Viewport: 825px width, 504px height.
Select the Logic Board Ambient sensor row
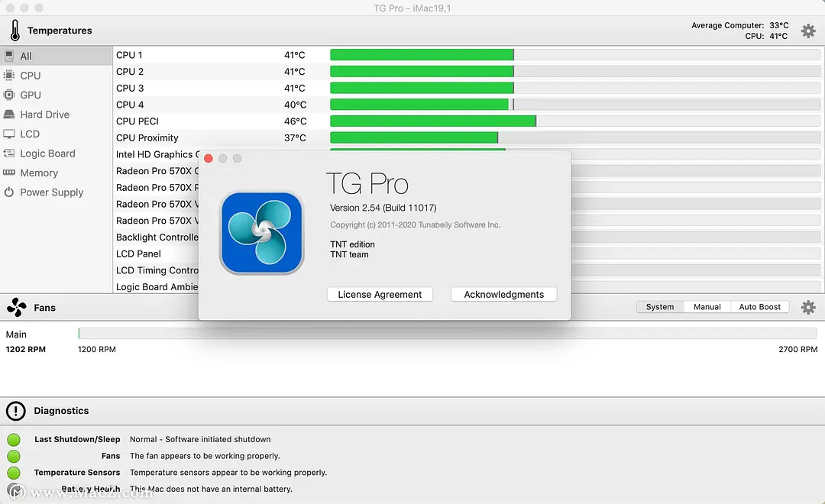click(157, 286)
